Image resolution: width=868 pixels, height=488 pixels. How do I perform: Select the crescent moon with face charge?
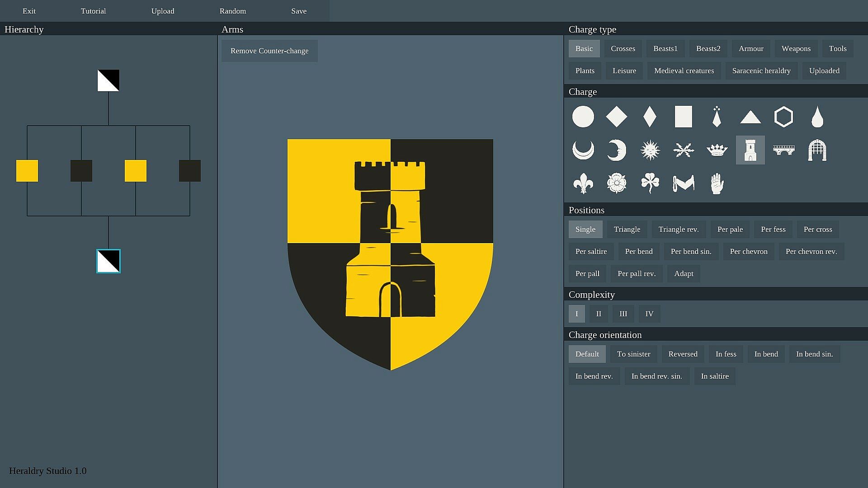(617, 150)
